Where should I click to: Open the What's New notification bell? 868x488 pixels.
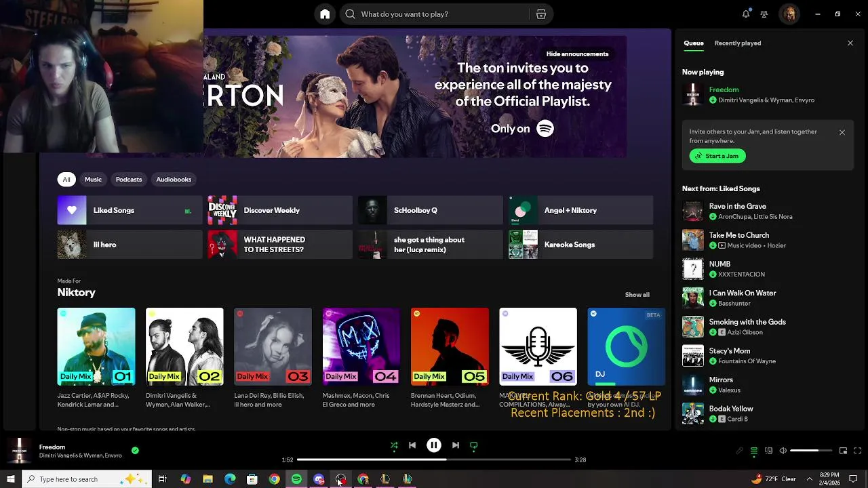coord(746,14)
